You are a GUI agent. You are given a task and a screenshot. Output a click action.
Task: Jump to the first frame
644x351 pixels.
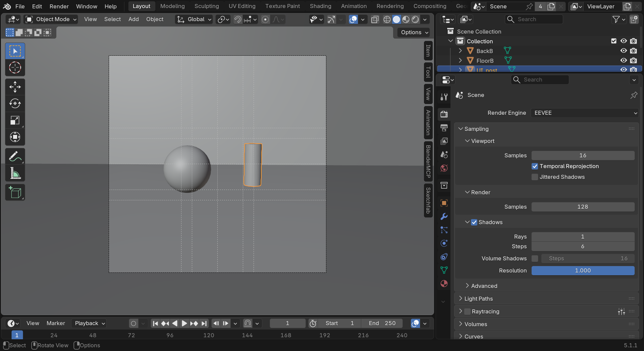click(155, 323)
